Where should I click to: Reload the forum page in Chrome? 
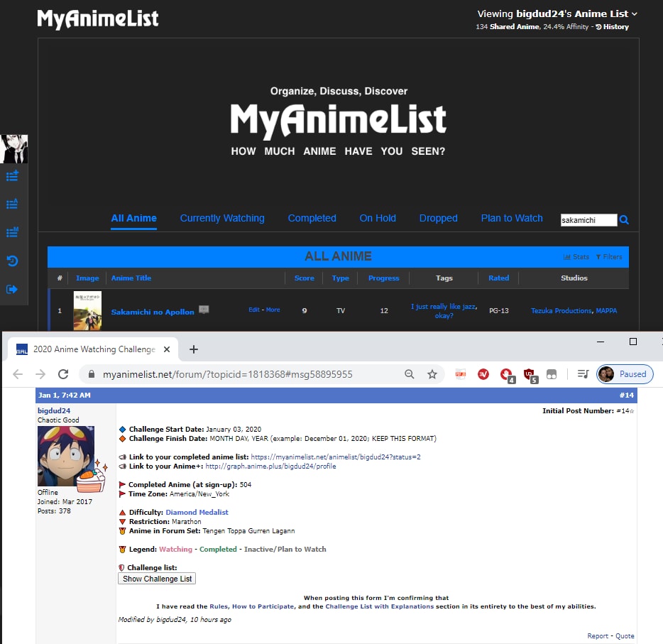[63, 374]
